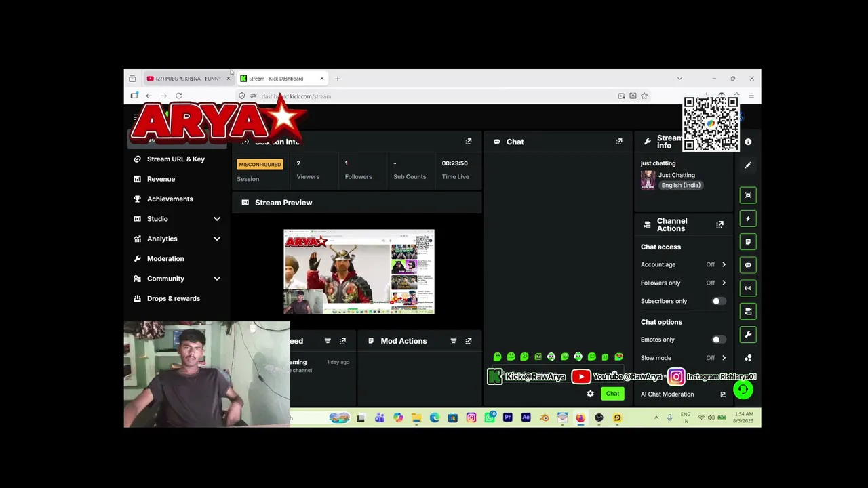Screen dimensions: 868x488
Task: Click the info icon in right rail
Action: 748,142
